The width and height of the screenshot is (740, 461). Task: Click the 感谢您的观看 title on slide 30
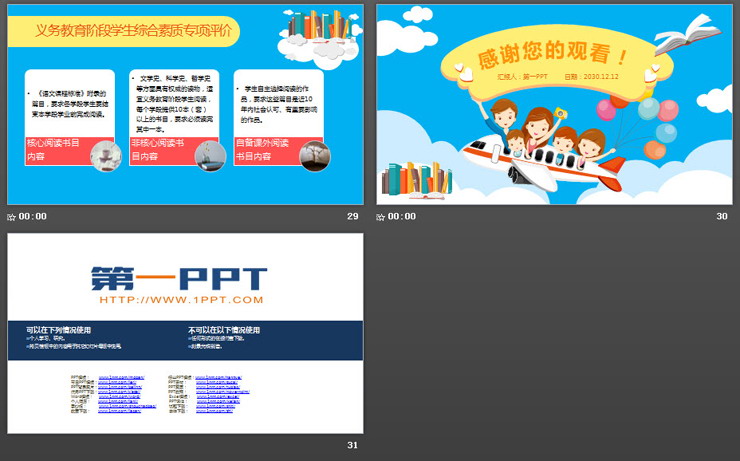coord(552,53)
